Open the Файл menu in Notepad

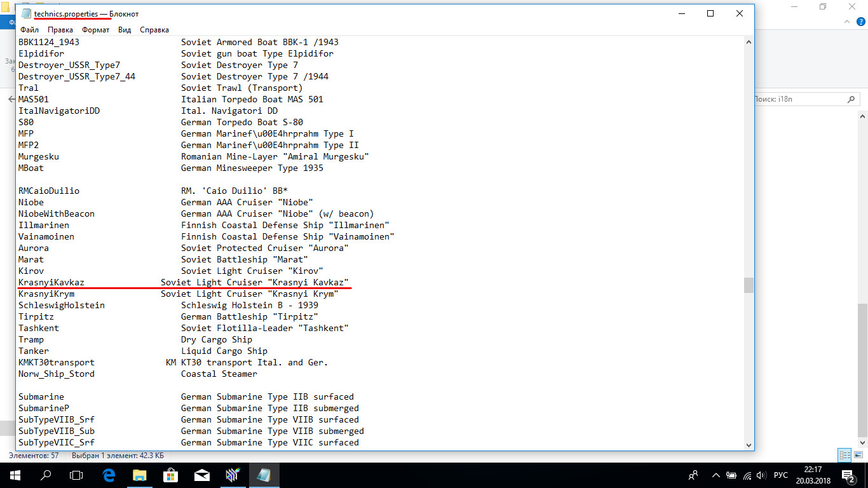[x=29, y=30]
